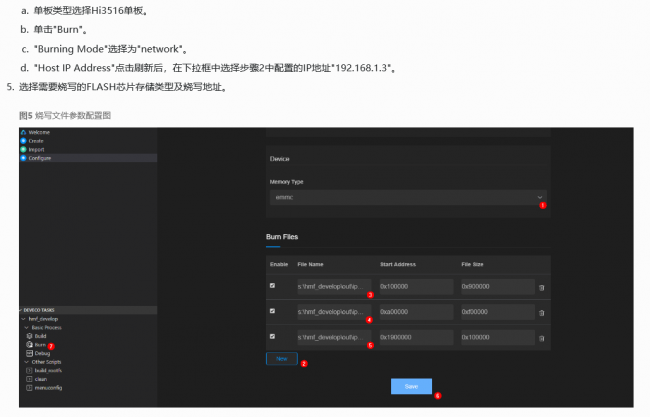Click the File Name column header
Screen dimensions: 650x417
pos(310,264)
